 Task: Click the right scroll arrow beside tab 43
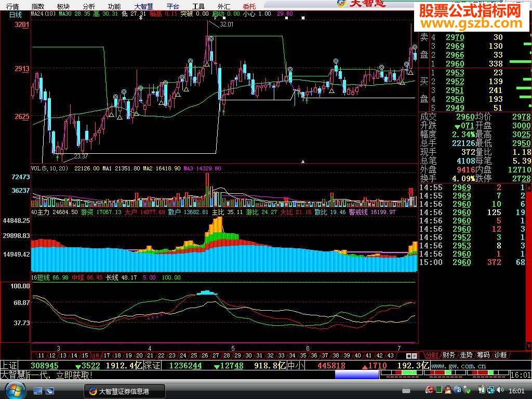pos(414,356)
